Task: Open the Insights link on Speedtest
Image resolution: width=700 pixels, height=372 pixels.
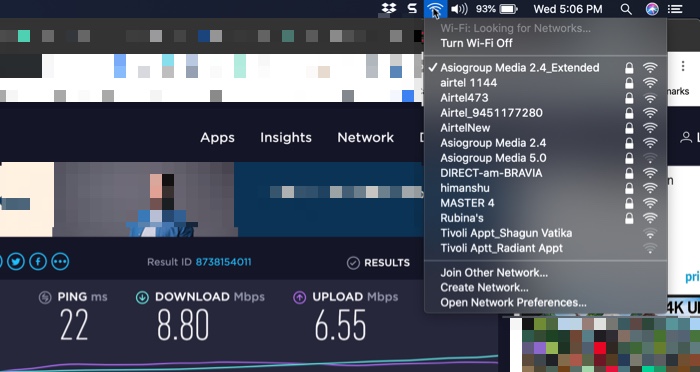Action: 286,138
